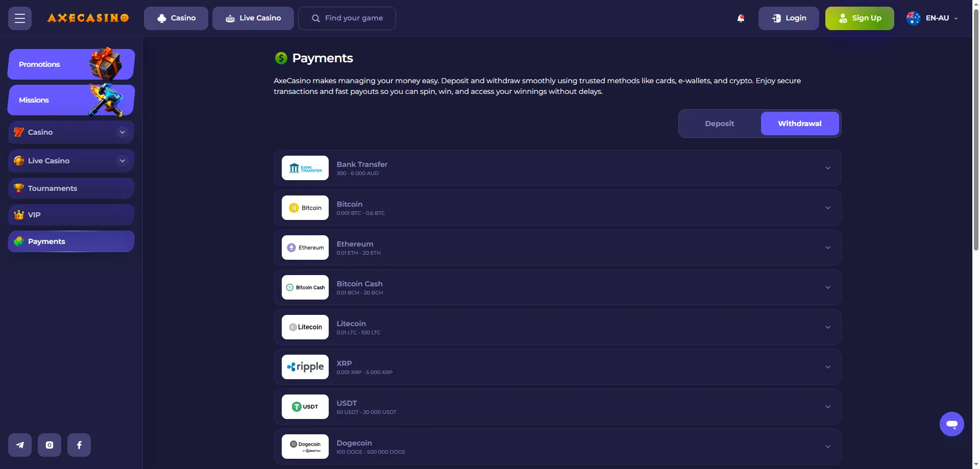Click the sidebar Casino seven icon
Image resolution: width=980 pixels, height=469 pixels.
pyautogui.click(x=19, y=132)
